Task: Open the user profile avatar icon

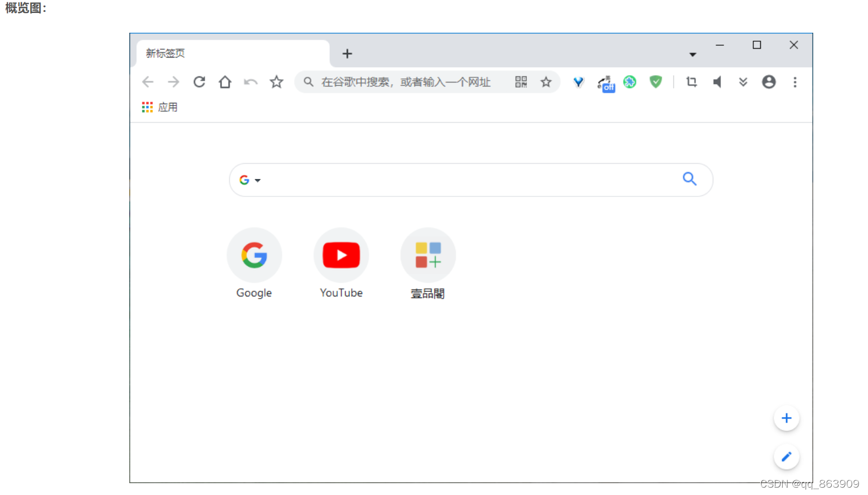Action: (769, 82)
